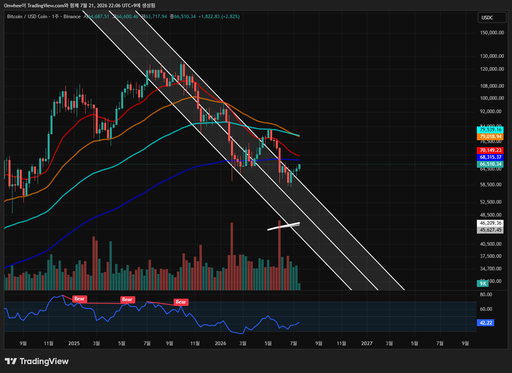The height and width of the screenshot is (373, 512).
Task: Click the red 70,149.23 price label
Action: click(x=490, y=150)
